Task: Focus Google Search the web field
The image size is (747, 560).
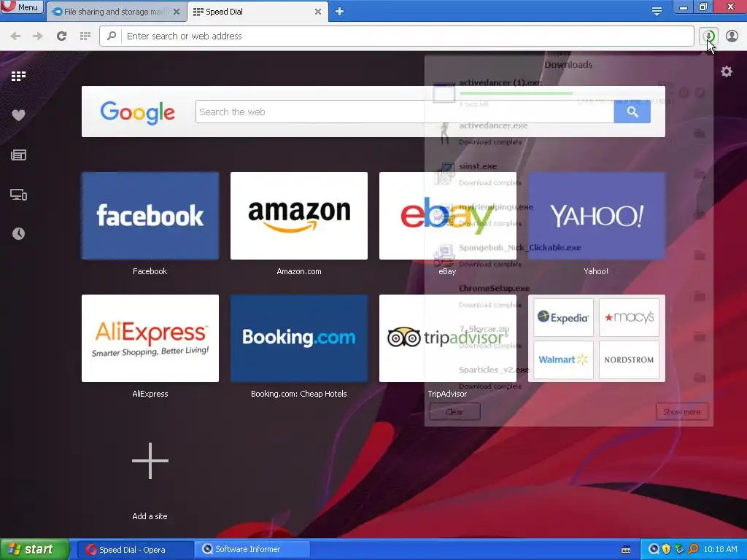Action: pos(404,112)
